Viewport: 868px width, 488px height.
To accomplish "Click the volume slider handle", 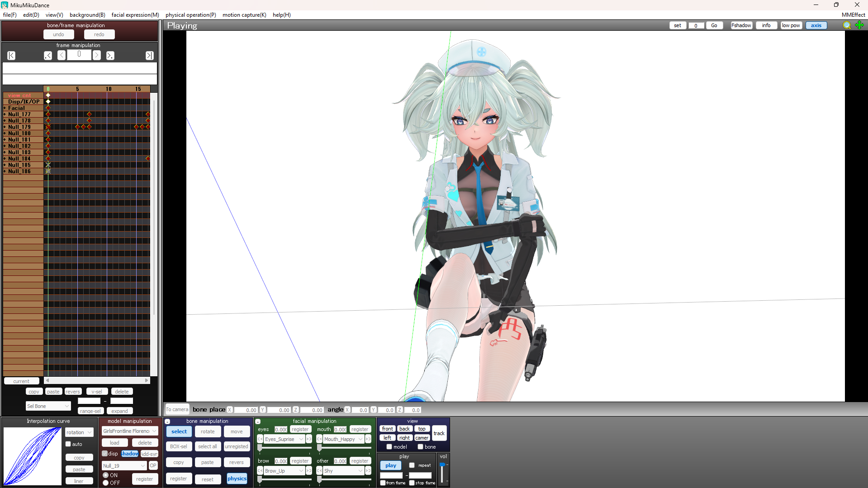I will pos(442,465).
